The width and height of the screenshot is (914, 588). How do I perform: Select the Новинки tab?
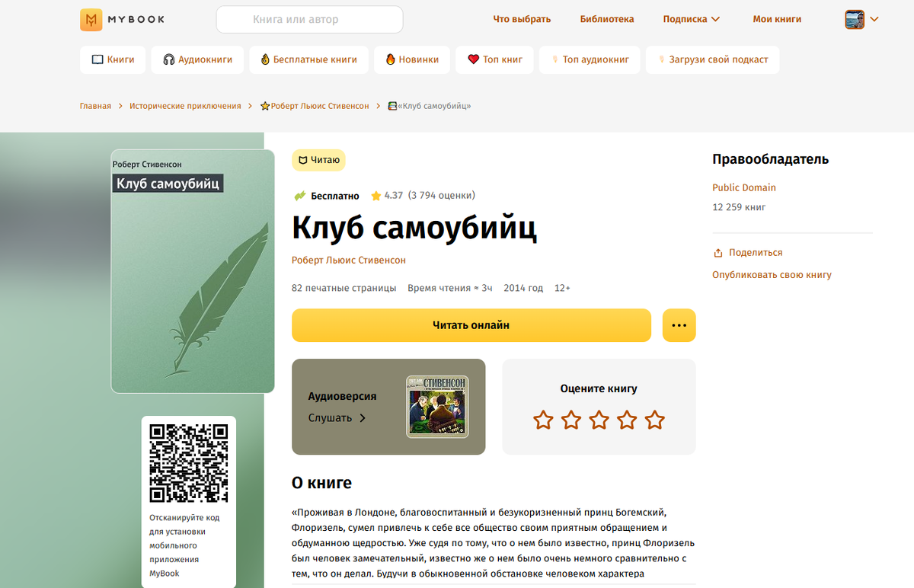412,59
